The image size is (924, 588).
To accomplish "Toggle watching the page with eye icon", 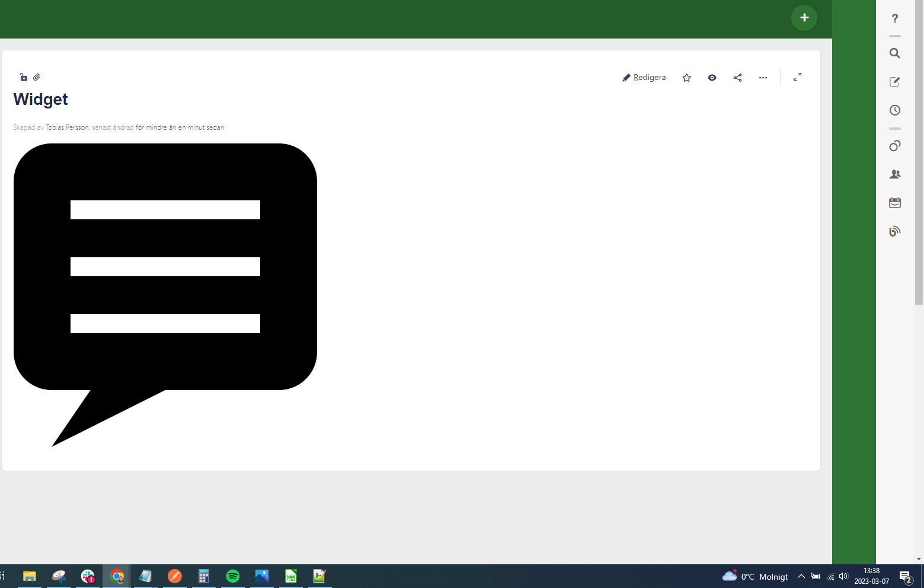I will coord(712,78).
